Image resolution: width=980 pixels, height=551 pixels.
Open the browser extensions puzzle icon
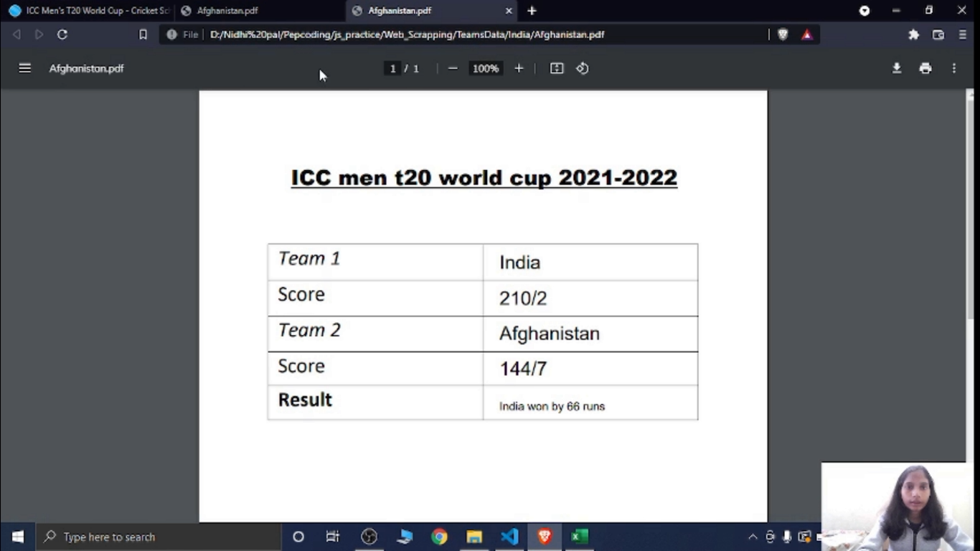coord(913,34)
